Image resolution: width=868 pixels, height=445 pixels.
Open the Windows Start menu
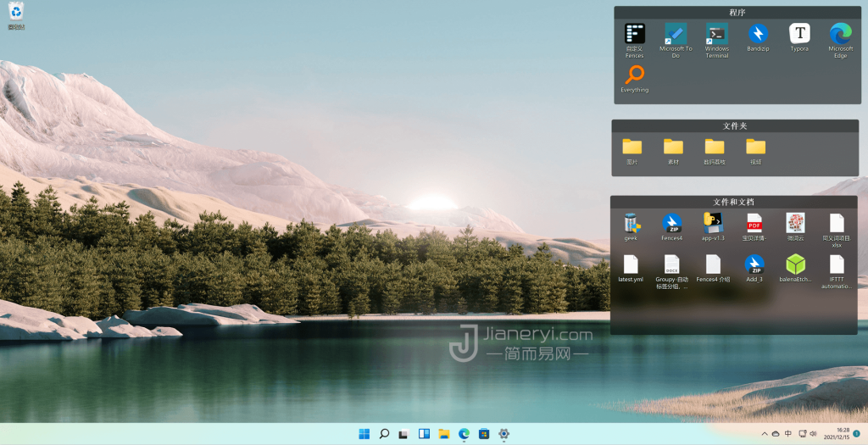[364, 434]
